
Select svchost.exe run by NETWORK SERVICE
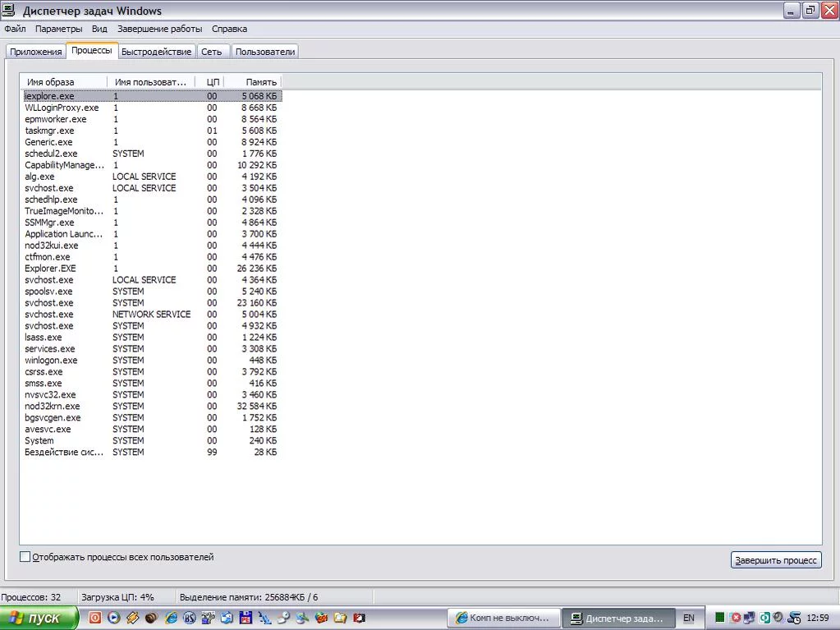[x=152, y=314]
